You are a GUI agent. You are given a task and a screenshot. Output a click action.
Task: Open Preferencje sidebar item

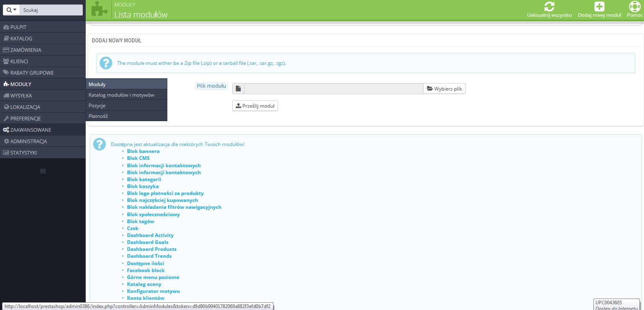pyautogui.click(x=43, y=118)
